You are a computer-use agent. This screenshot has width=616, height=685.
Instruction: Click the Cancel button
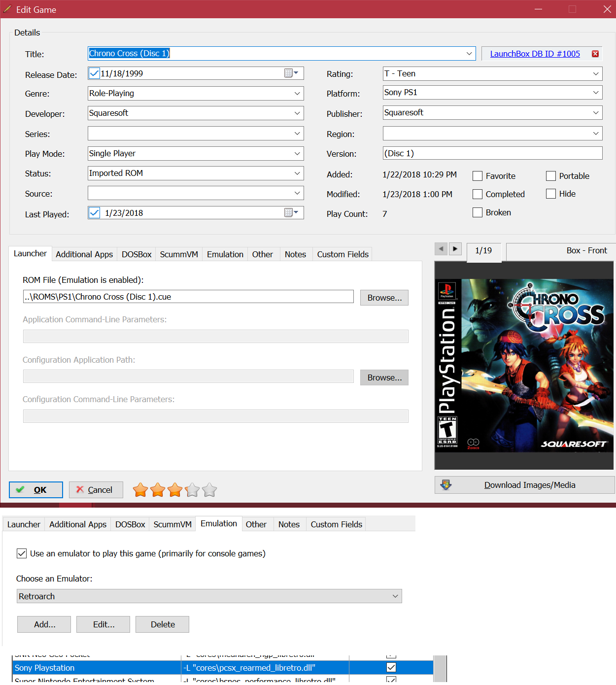[x=96, y=490]
